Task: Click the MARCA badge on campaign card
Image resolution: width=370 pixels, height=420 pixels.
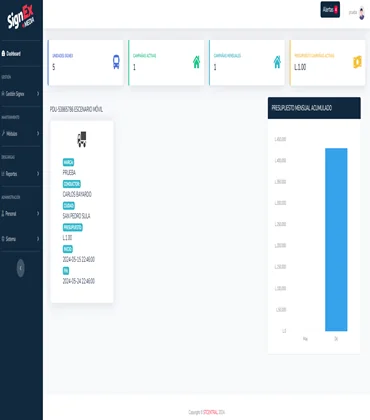Action: (x=68, y=162)
